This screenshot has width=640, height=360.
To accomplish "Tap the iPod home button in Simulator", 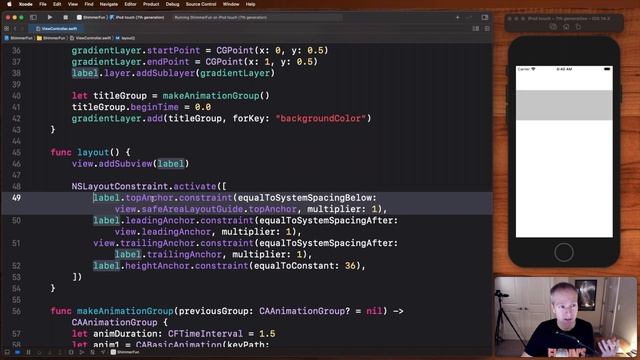I will coord(564,252).
